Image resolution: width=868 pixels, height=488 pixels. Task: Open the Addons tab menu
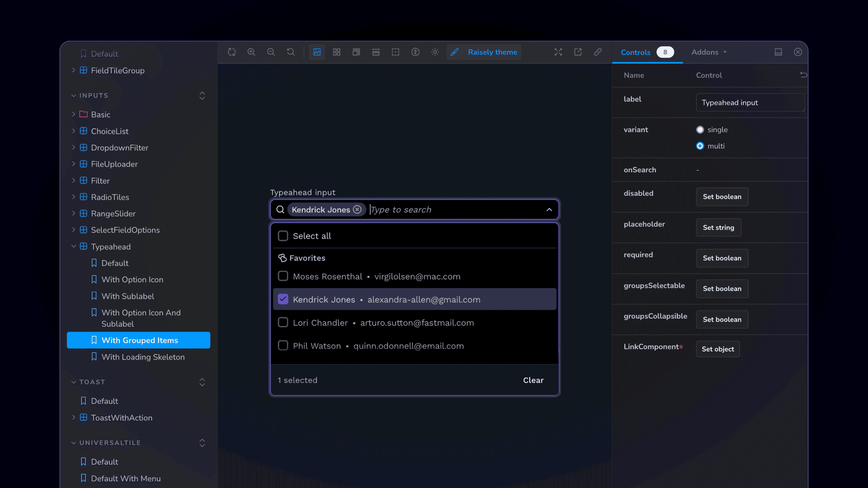point(709,52)
